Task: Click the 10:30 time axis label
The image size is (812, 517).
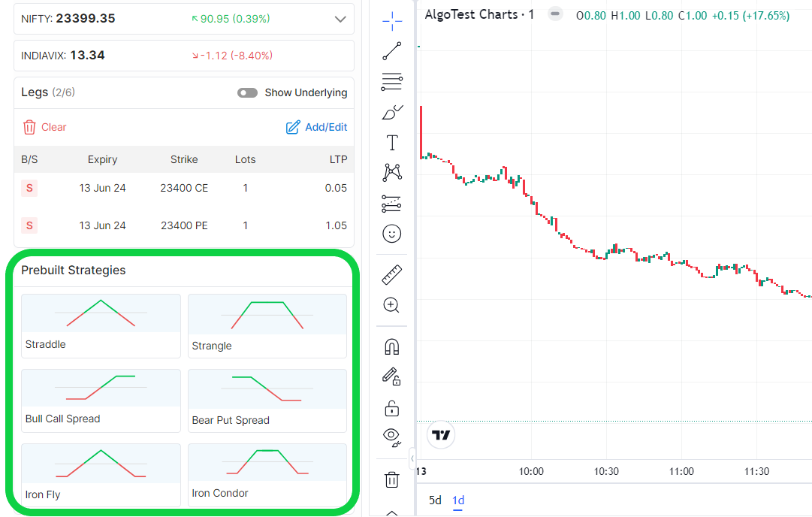Action: point(606,471)
